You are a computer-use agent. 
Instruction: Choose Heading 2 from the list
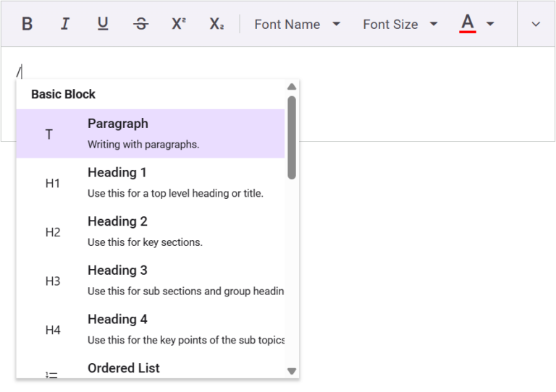[x=151, y=231]
